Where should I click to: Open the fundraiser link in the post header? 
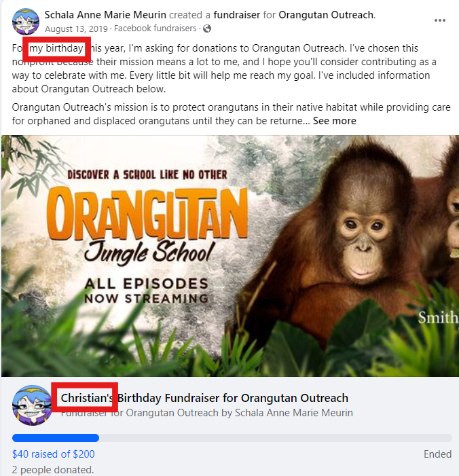point(237,14)
